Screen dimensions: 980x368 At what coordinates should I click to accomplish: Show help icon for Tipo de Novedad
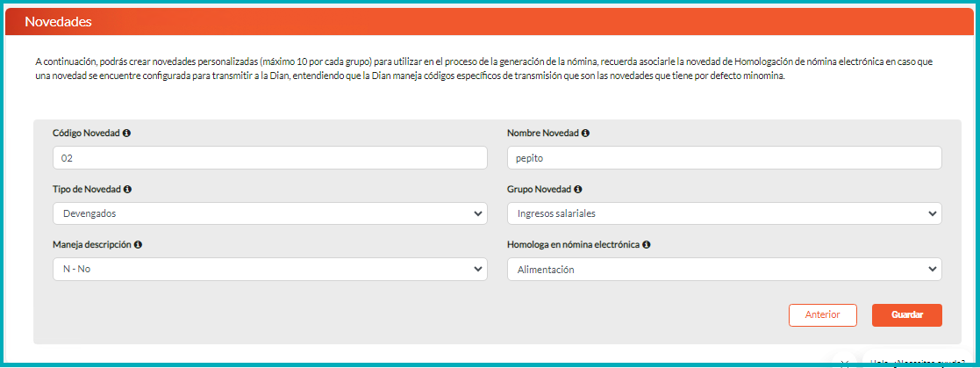[128, 189]
